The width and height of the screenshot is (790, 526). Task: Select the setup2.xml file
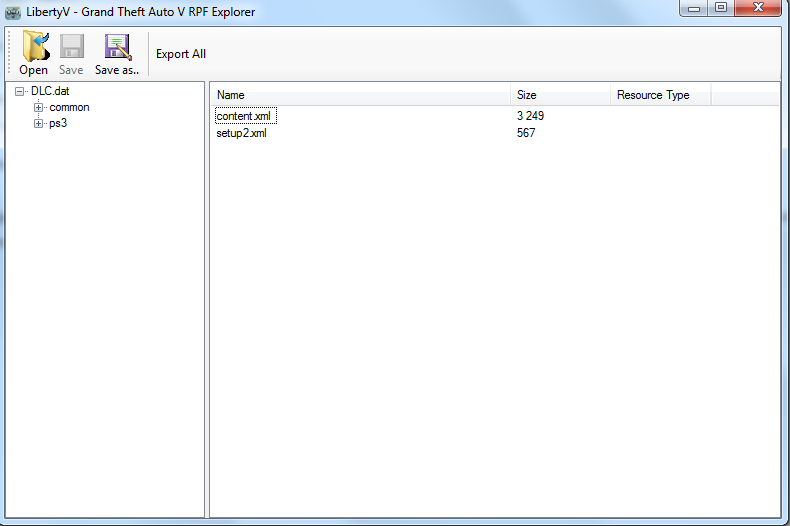click(241, 133)
